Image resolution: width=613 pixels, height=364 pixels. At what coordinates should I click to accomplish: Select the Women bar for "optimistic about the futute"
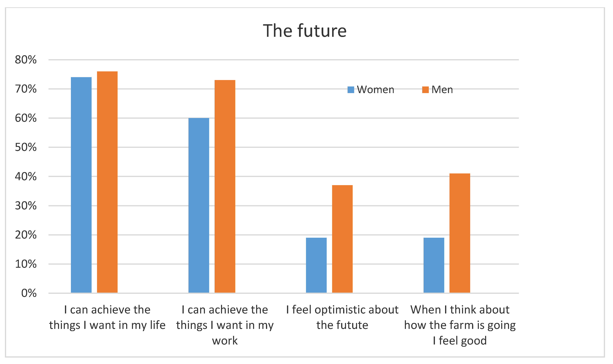pyautogui.click(x=316, y=265)
